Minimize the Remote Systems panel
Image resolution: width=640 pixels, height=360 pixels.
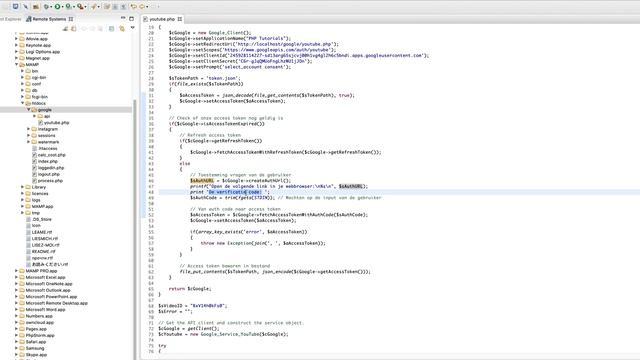123,18
